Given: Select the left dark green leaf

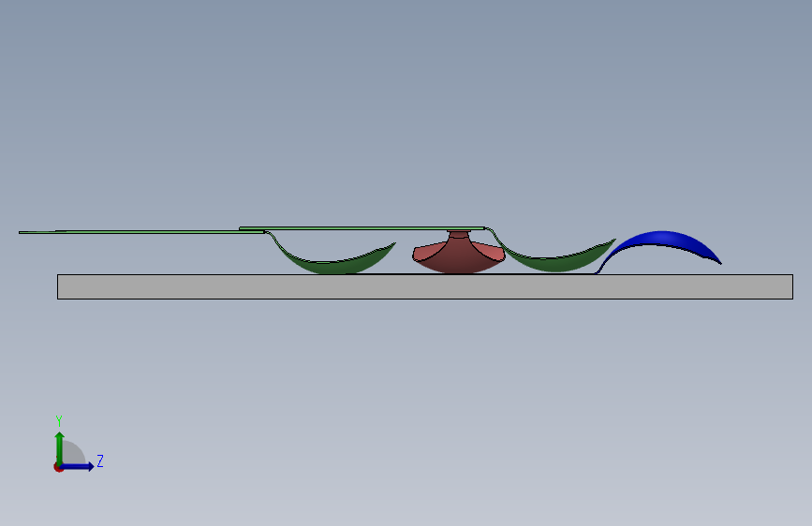Looking at the screenshot, I should point(336,265).
